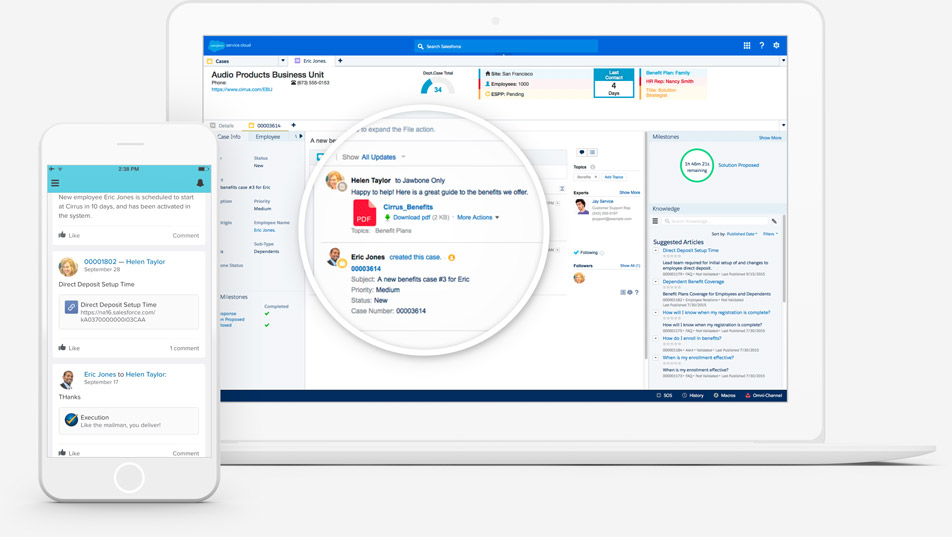Image resolution: width=952 pixels, height=537 pixels.
Task: Open the Solution Proposed milestone link
Action: pos(738,165)
